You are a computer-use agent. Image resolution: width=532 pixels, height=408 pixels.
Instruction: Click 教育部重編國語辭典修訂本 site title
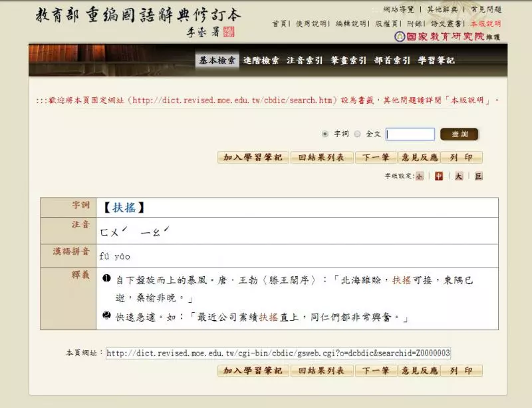[138, 15]
